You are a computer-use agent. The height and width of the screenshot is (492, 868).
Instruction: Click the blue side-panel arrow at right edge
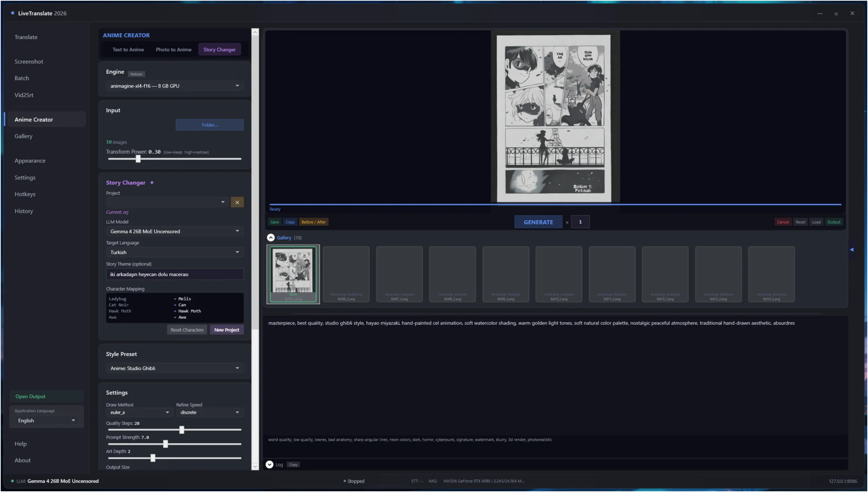click(852, 250)
